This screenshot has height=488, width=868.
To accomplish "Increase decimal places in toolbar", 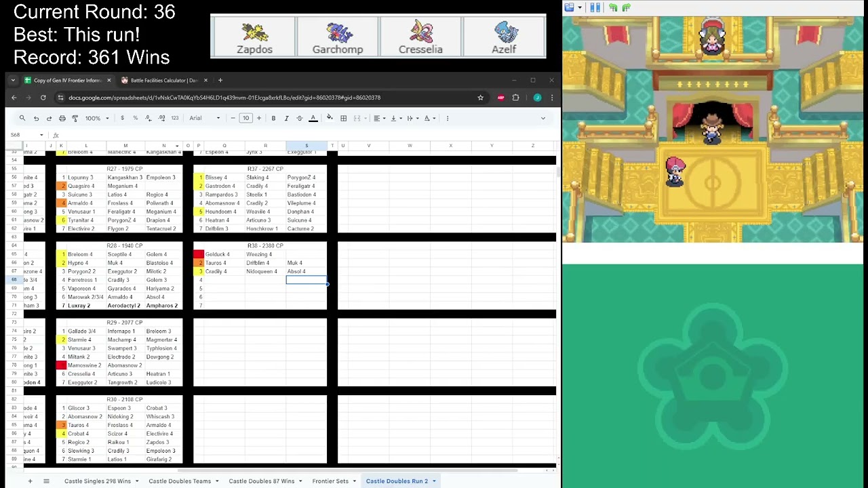I will (161, 118).
